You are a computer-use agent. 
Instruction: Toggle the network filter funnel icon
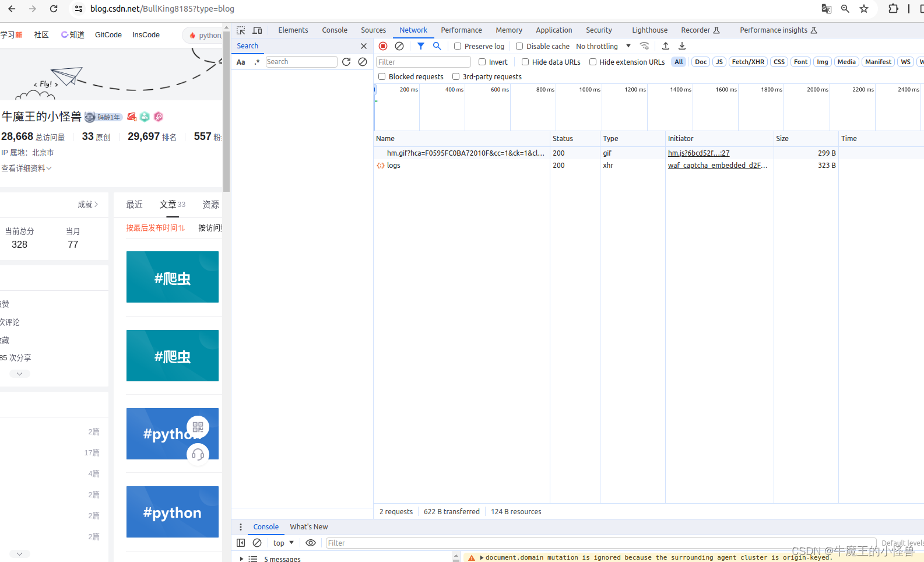coord(421,46)
